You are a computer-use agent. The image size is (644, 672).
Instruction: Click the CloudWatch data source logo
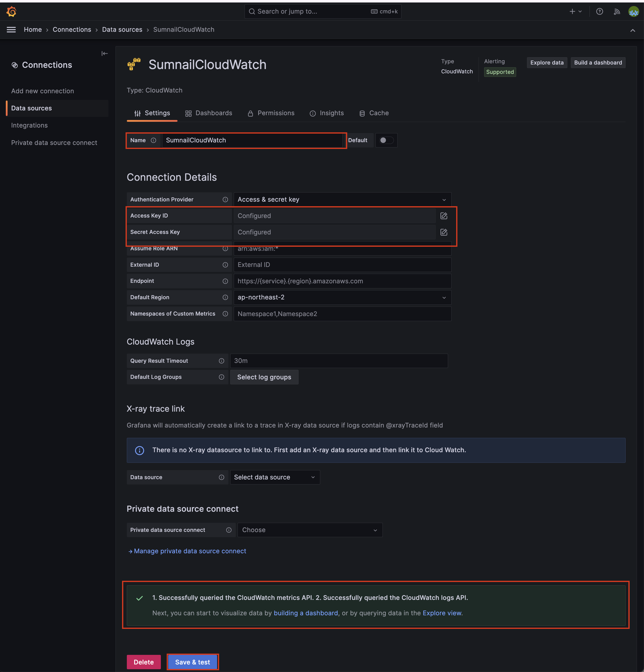(x=134, y=64)
